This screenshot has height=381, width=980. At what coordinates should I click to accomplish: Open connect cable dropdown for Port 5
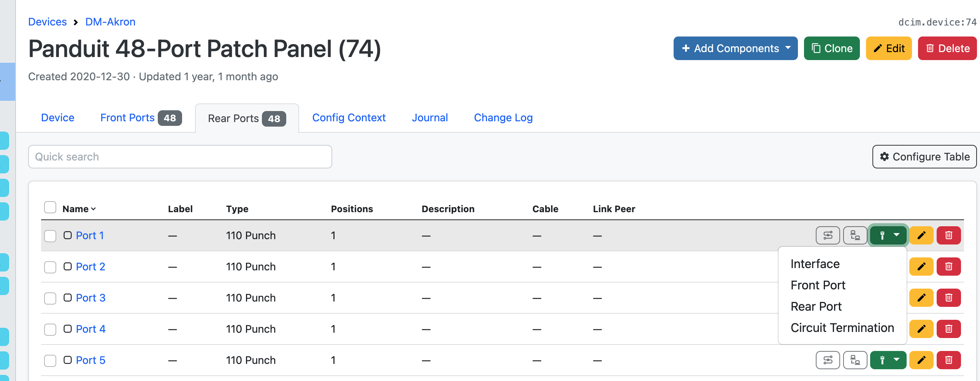click(888, 360)
